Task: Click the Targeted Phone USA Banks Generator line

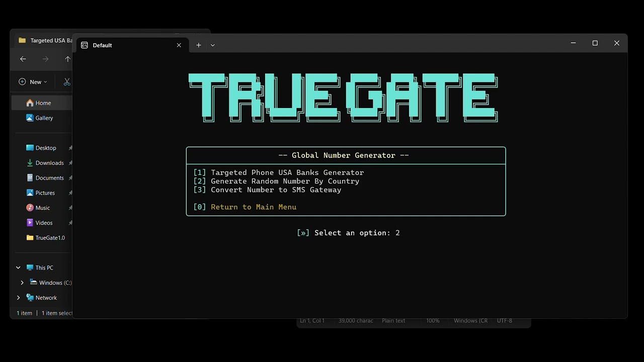Action: [279, 172]
